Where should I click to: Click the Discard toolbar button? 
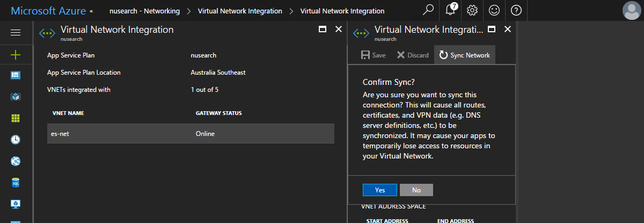[x=412, y=55]
